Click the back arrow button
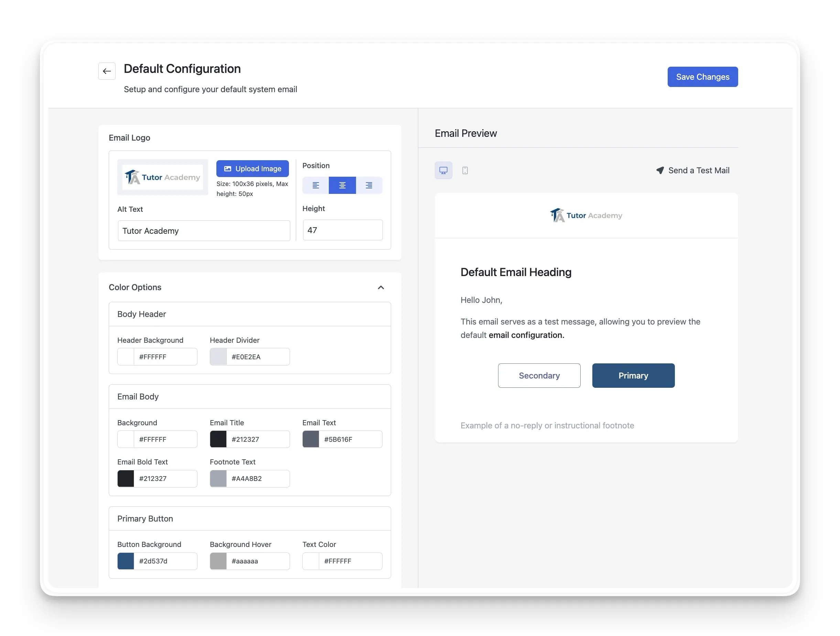 click(107, 71)
